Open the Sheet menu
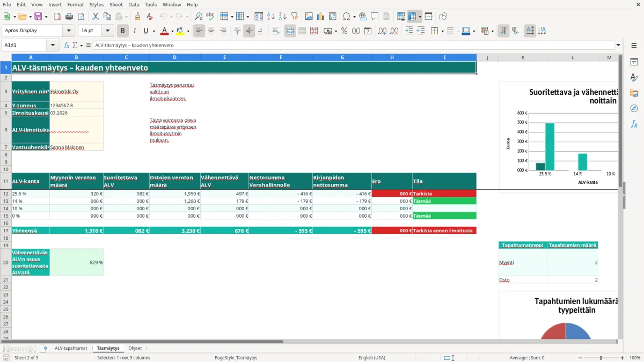This screenshot has height=362, width=644. coord(116,4)
